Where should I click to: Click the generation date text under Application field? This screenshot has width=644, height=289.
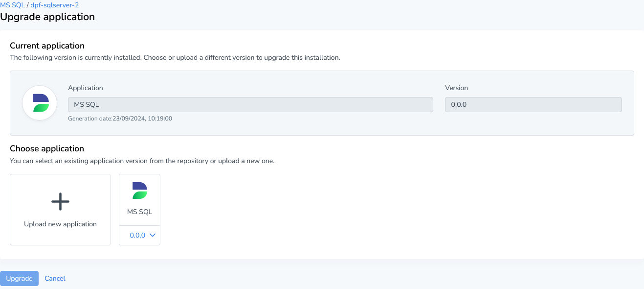[120, 118]
